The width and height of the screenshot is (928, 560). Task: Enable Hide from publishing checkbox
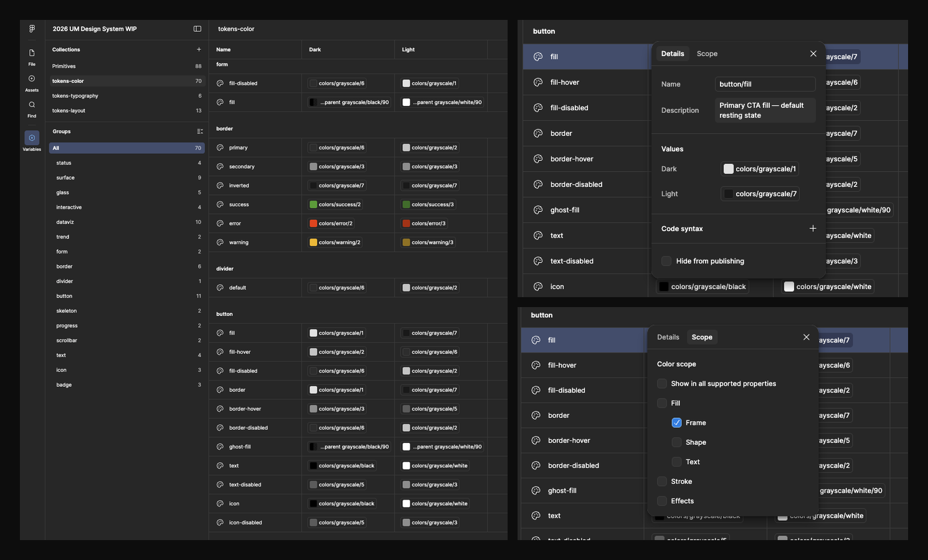666,261
